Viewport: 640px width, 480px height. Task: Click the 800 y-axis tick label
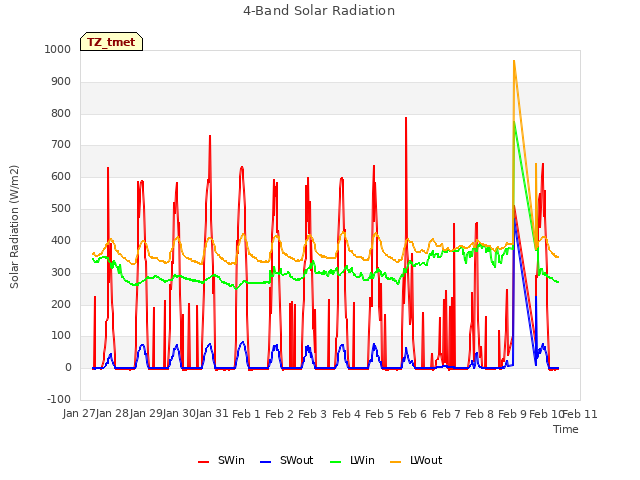[x=61, y=113]
